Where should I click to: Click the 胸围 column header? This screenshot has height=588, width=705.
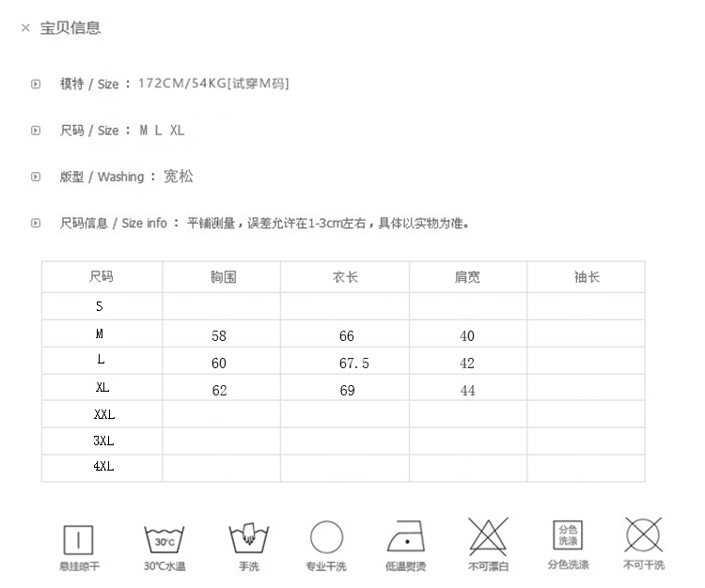[224, 277]
